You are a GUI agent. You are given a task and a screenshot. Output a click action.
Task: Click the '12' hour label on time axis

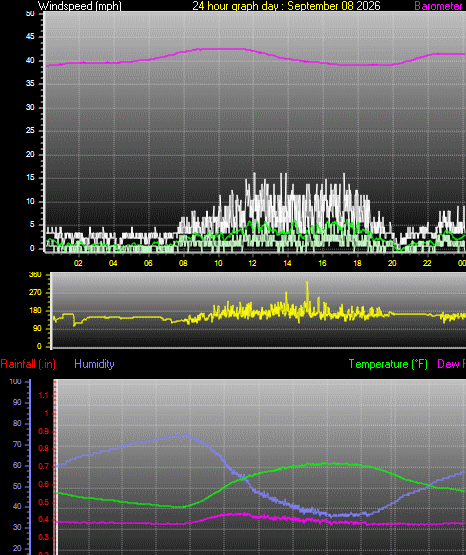tap(252, 263)
